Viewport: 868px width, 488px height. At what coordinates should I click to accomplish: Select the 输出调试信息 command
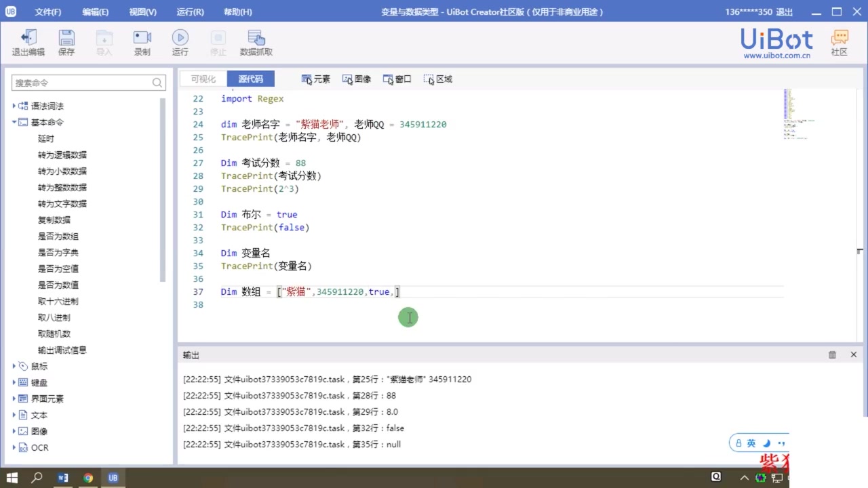(62, 350)
